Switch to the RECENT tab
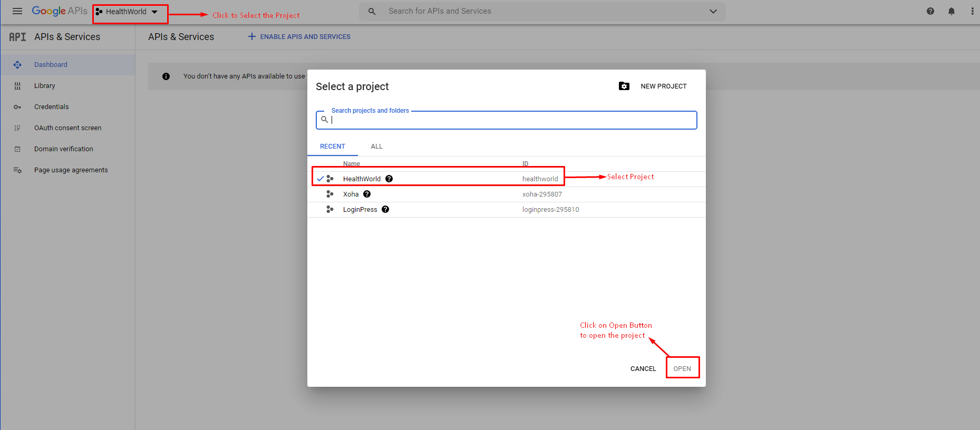Viewport: 980px width, 430px height. coord(333,146)
